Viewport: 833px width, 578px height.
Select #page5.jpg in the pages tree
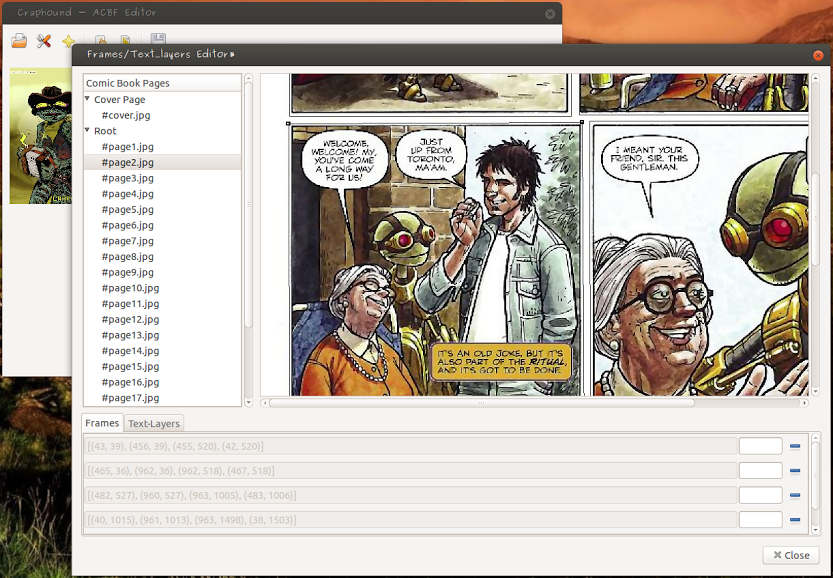click(x=128, y=209)
